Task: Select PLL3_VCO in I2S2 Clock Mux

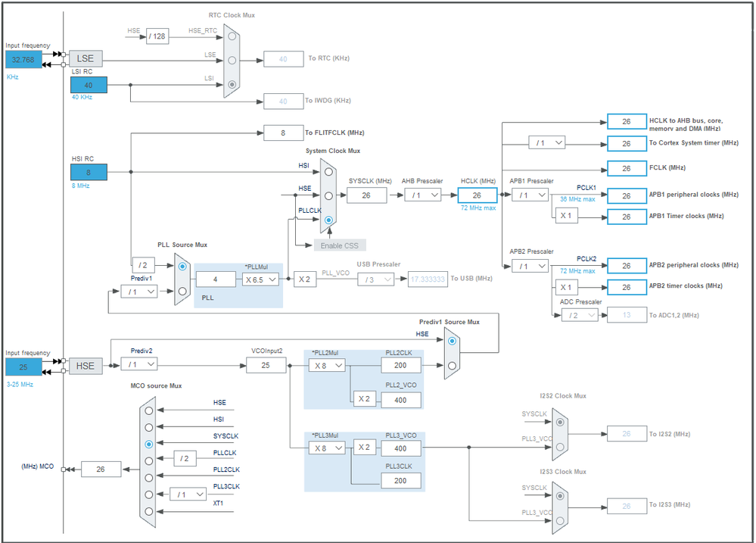Action: point(560,447)
